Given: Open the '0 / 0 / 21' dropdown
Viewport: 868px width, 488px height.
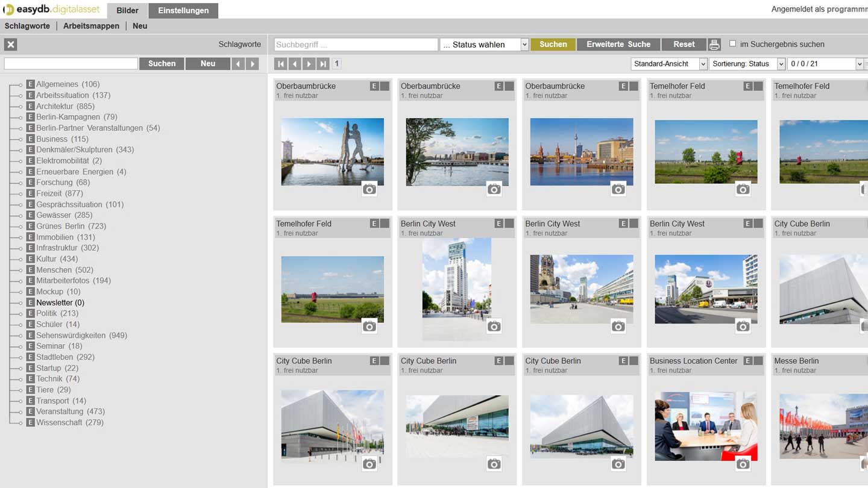Looking at the screenshot, I should pyautogui.click(x=826, y=64).
